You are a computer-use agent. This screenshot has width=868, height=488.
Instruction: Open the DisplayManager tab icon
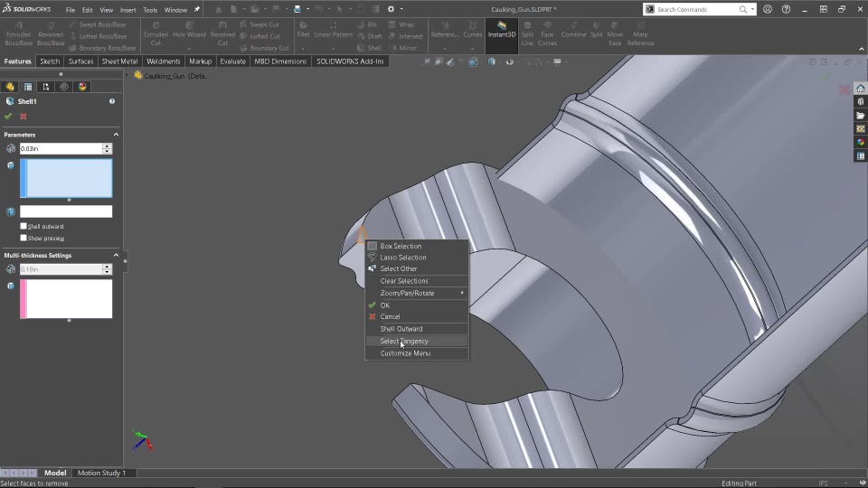click(82, 87)
